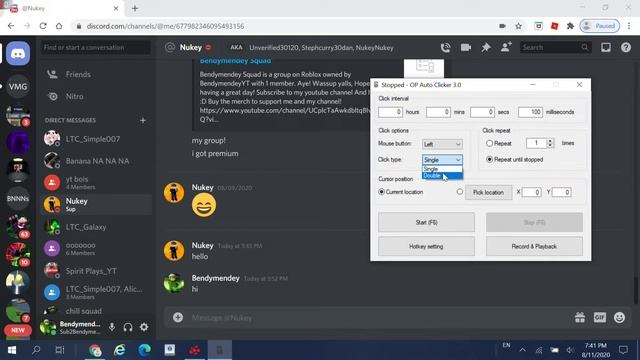Mute microphone in user panel

(x=112, y=327)
